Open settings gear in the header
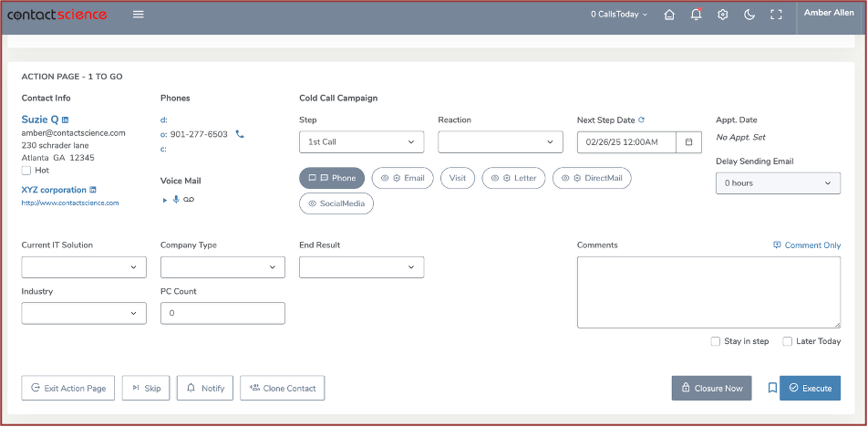Viewport: 868px width, 427px height. (722, 15)
